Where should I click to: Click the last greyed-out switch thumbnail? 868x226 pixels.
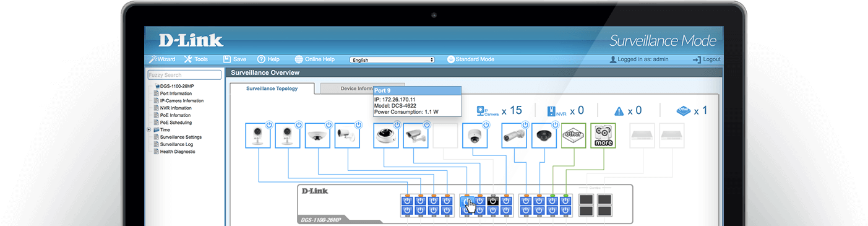[672, 136]
